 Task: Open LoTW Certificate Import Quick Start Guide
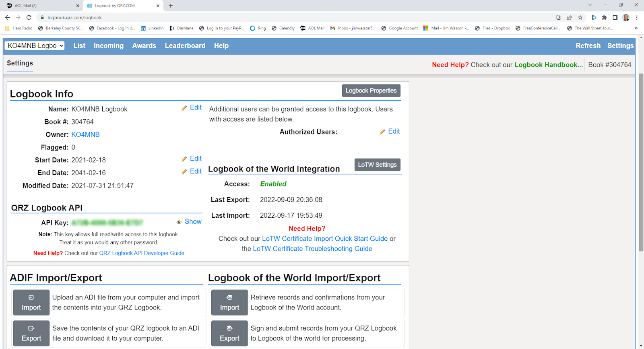tap(325, 239)
